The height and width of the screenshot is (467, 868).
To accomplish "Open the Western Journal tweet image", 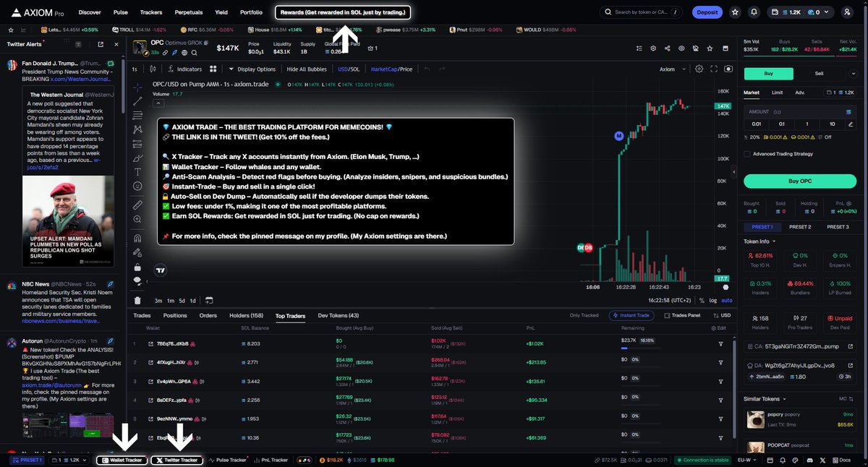I will click(68, 223).
